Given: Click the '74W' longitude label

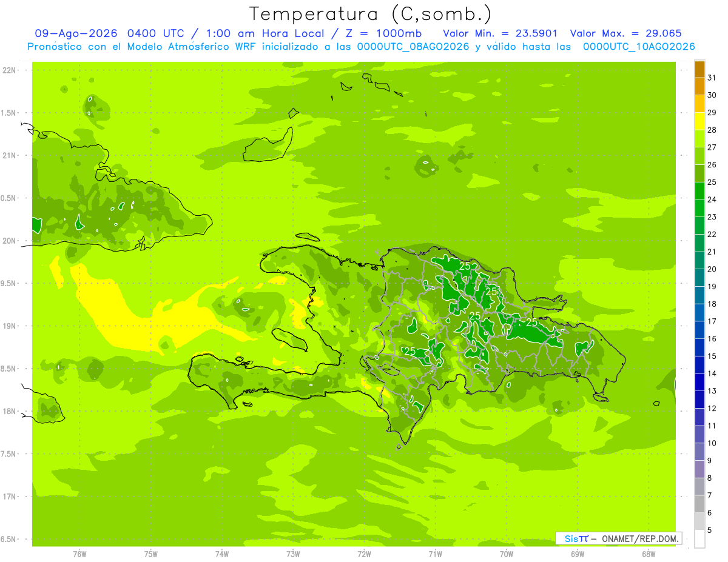Looking at the screenshot, I should [x=222, y=554].
